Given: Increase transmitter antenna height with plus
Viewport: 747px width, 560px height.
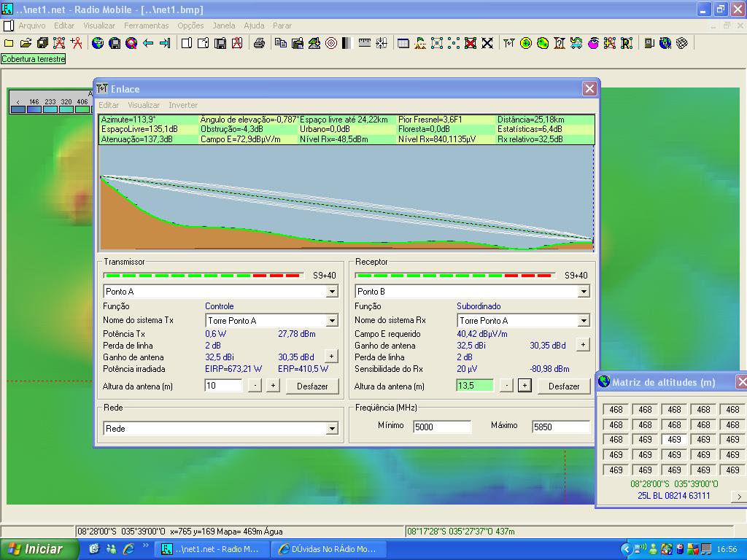Looking at the screenshot, I should coord(273,386).
